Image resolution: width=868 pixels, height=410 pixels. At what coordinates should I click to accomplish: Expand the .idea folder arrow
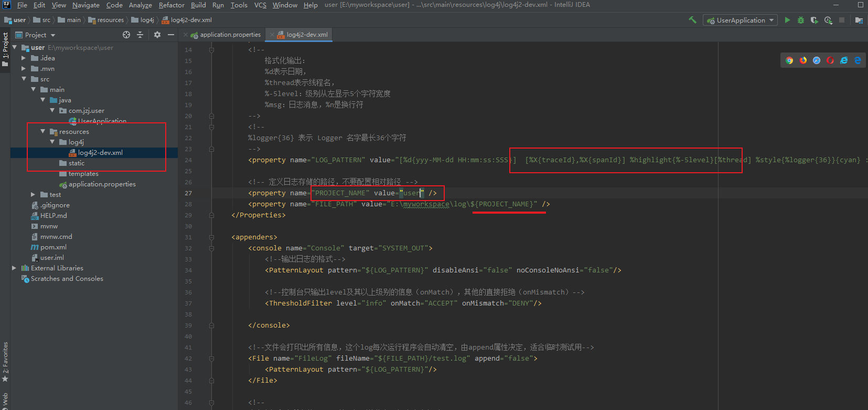[x=24, y=58]
